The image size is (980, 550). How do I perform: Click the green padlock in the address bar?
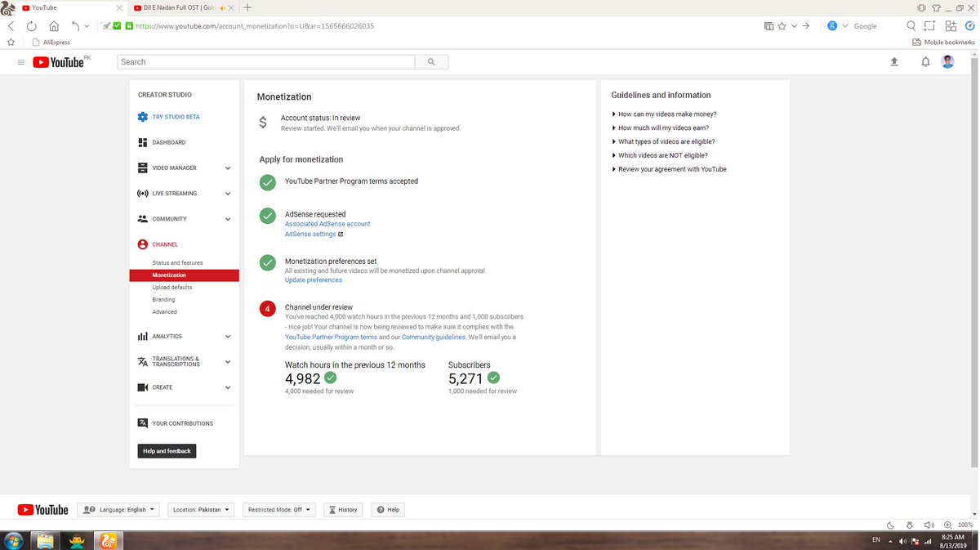(129, 26)
